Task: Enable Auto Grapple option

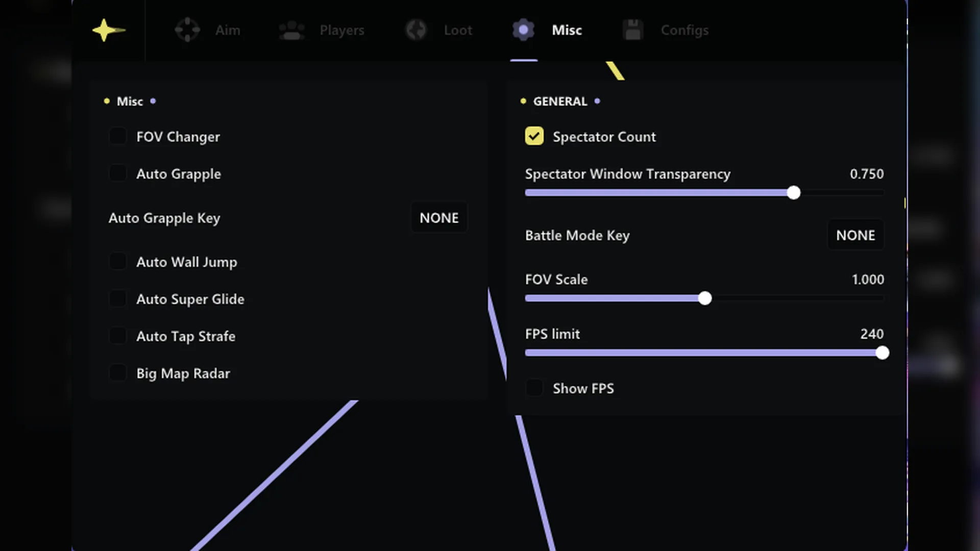Action: click(118, 173)
